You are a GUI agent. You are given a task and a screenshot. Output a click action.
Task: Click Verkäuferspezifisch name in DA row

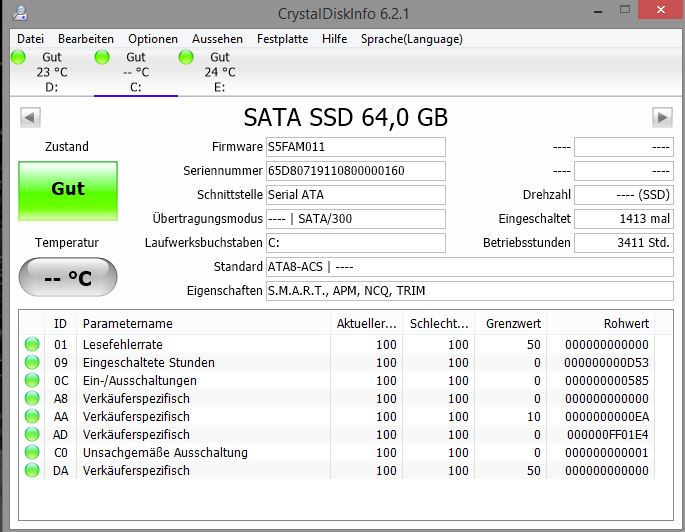click(136, 470)
